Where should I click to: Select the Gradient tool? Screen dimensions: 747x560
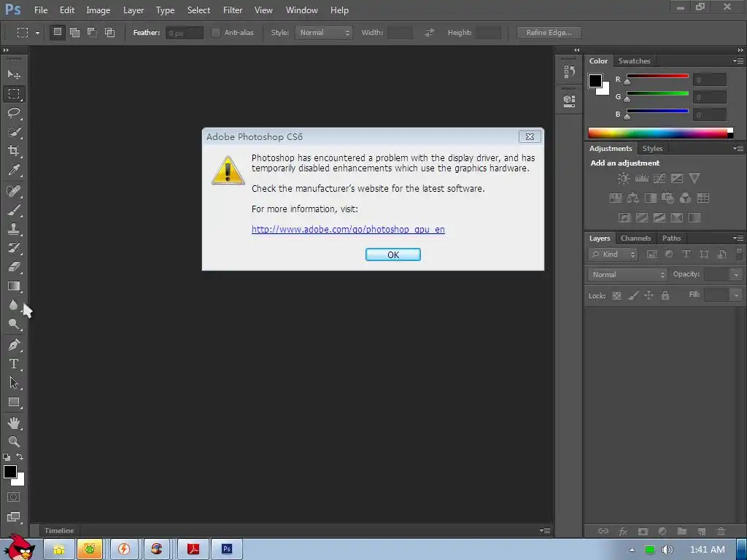coord(14,286)
